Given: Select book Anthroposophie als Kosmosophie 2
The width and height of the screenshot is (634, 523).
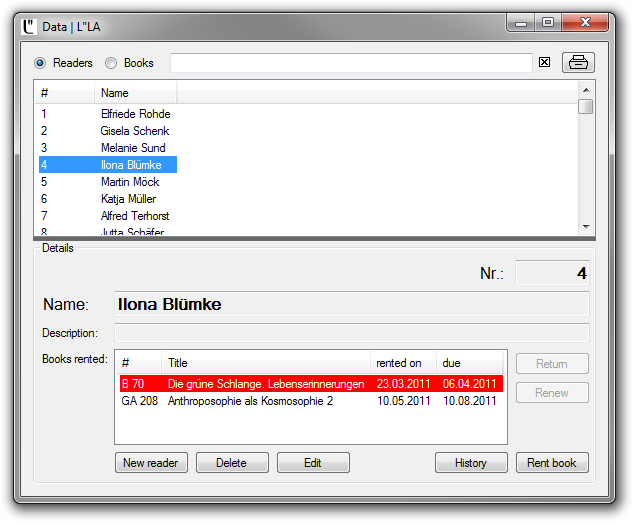Looking at the screenshot, I should (x=250, y=401).
